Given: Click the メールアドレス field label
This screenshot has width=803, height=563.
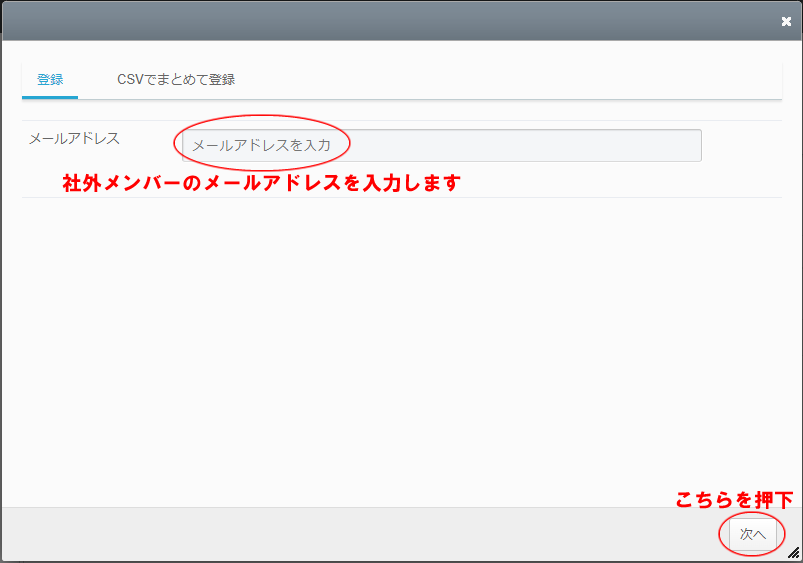Looking at the screenshot, I should (74, 138).
